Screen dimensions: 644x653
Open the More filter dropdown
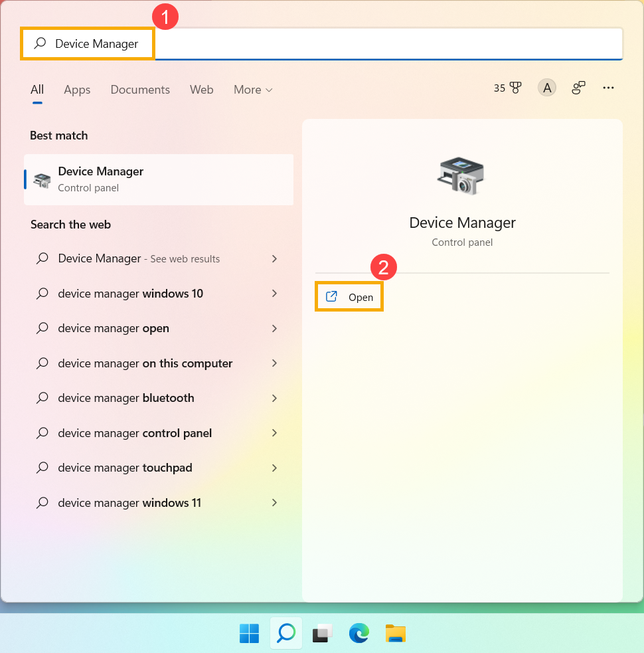(253, 90)
